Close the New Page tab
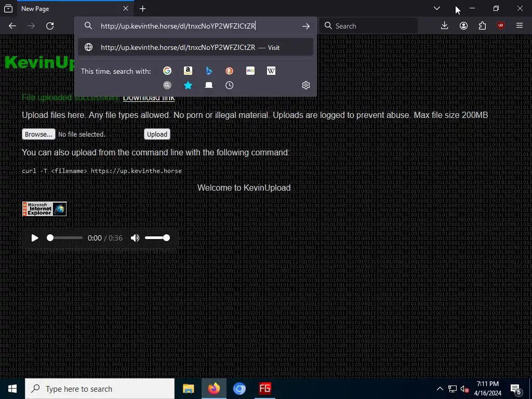This screenshot has width=532, height=399. [x=126, y=8]
